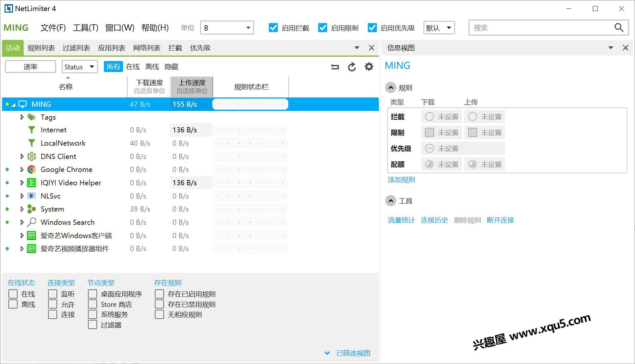Open the 默认 dropdown

click(439, 28)
